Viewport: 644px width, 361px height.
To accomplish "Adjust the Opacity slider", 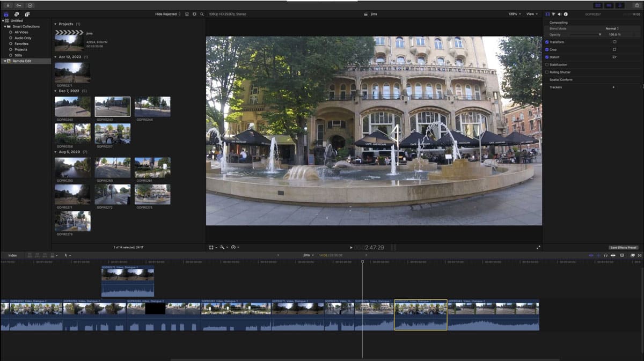I will pyautogui.click(x=584, y=34).
